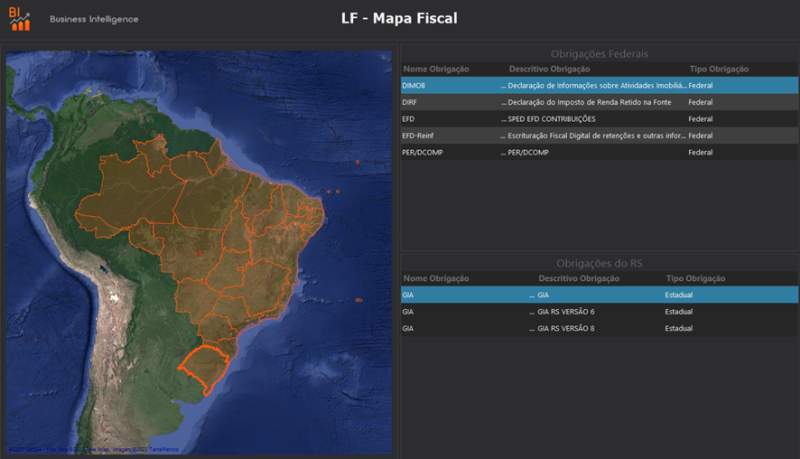Screen dimensions: 800x459
Task: Select the highlighted GIA row's 'GIA' description
Action: tap(543, 295)
